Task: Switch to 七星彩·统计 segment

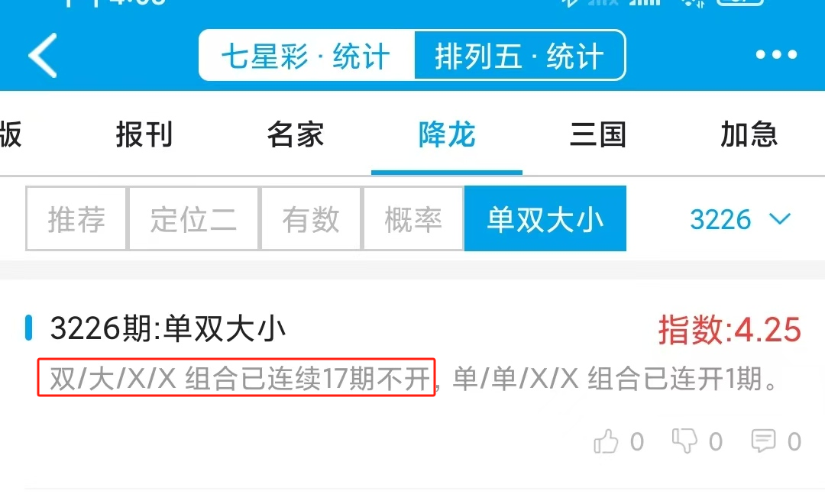Action: click(307, 55)
